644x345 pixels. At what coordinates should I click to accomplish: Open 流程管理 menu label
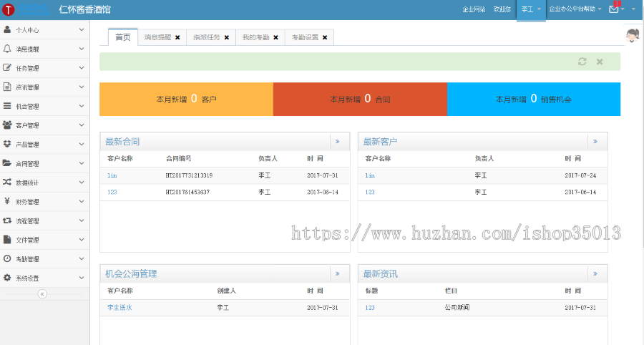pos(27,221)
